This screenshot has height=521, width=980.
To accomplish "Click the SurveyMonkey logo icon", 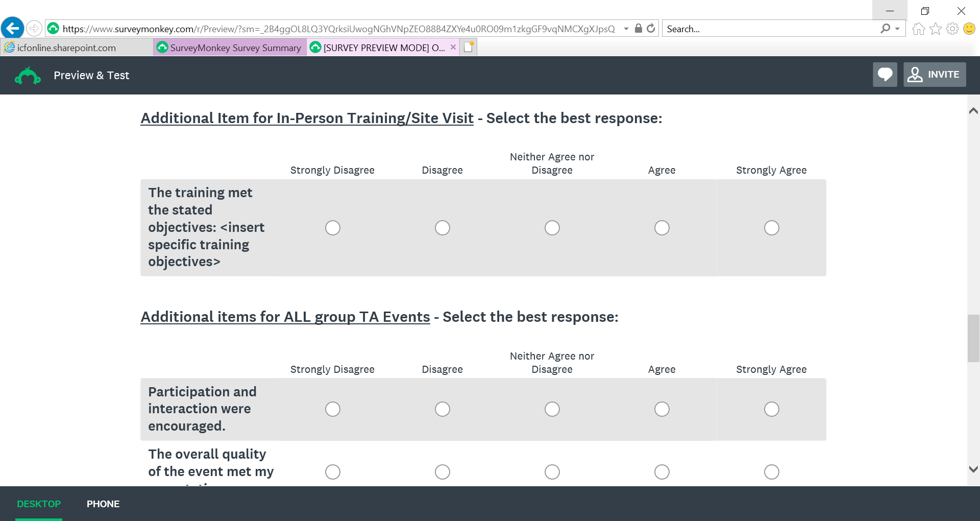I will [28, 76].
